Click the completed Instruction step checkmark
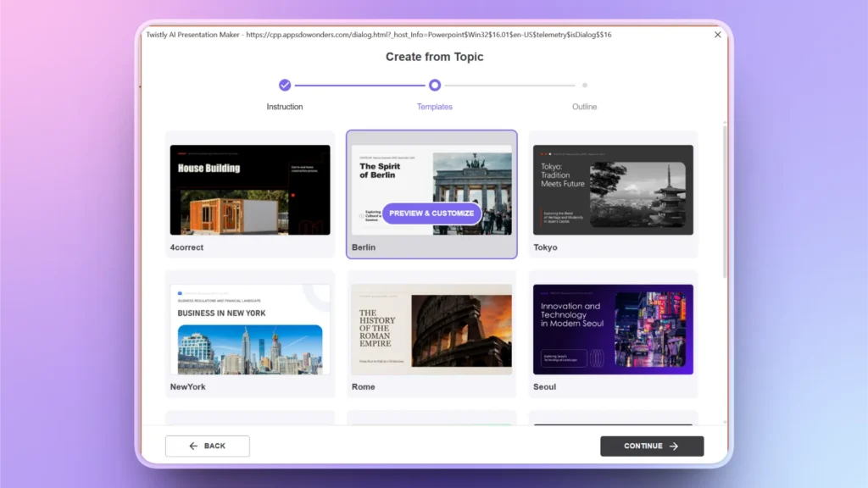 pyautogui.click(x=285, y=86)
